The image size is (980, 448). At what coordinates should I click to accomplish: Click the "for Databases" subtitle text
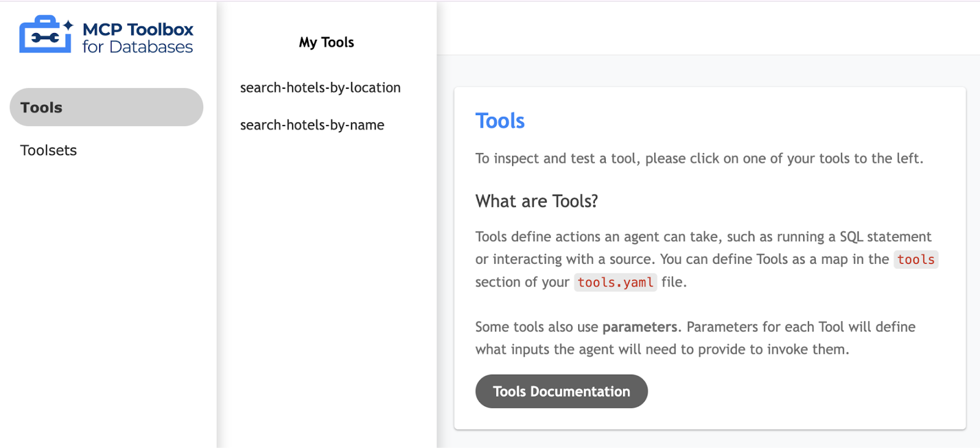pyautogui.click(x=138, y=47)
